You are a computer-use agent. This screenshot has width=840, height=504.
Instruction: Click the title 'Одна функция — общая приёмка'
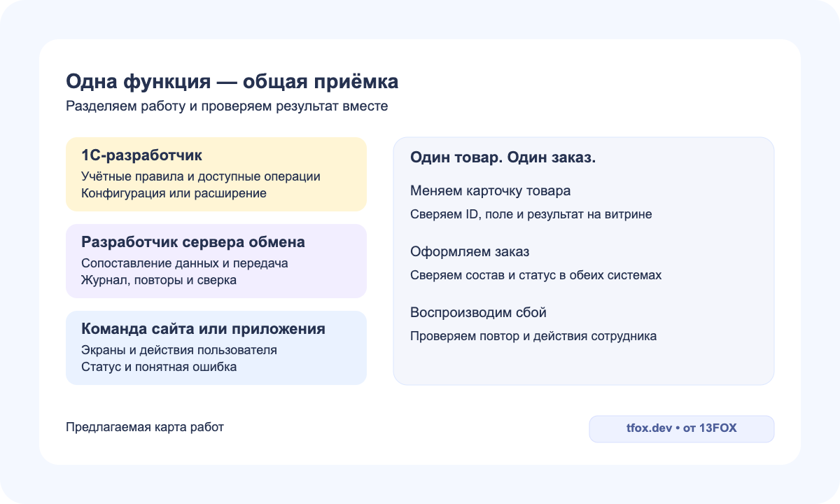(232, 81)
